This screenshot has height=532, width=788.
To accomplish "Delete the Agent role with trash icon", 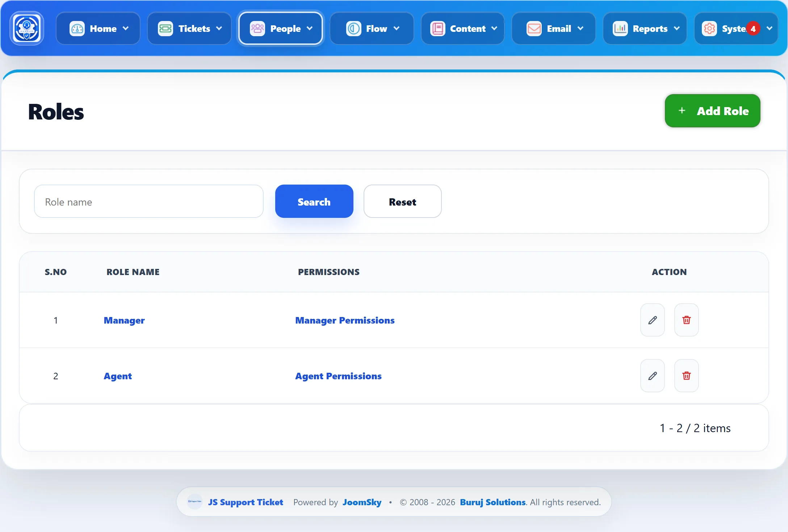I will tap(687, 376).
